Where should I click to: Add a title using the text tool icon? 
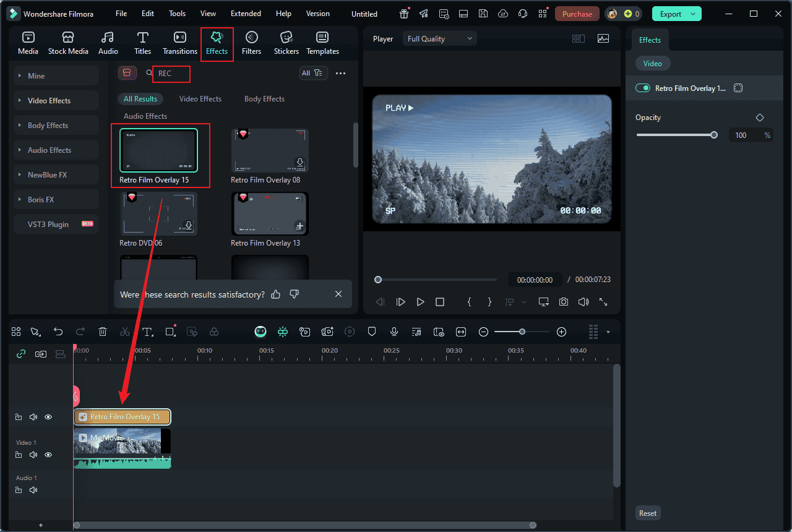147,332
